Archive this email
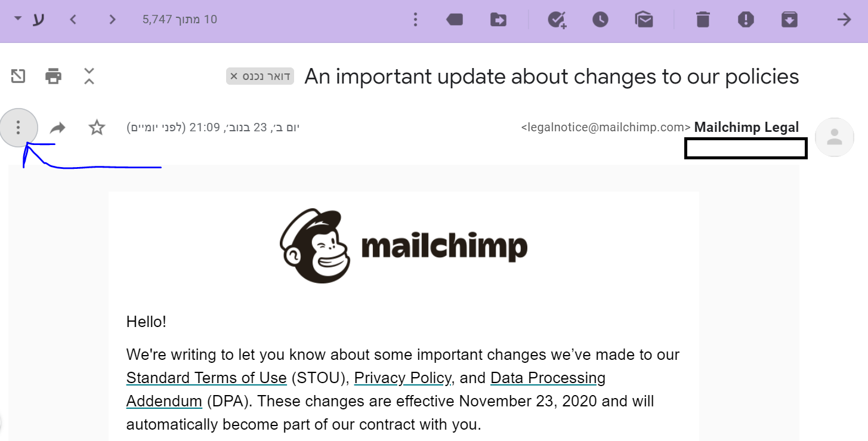Viewport: 868px width, 441px height. [x=789, y=20]
